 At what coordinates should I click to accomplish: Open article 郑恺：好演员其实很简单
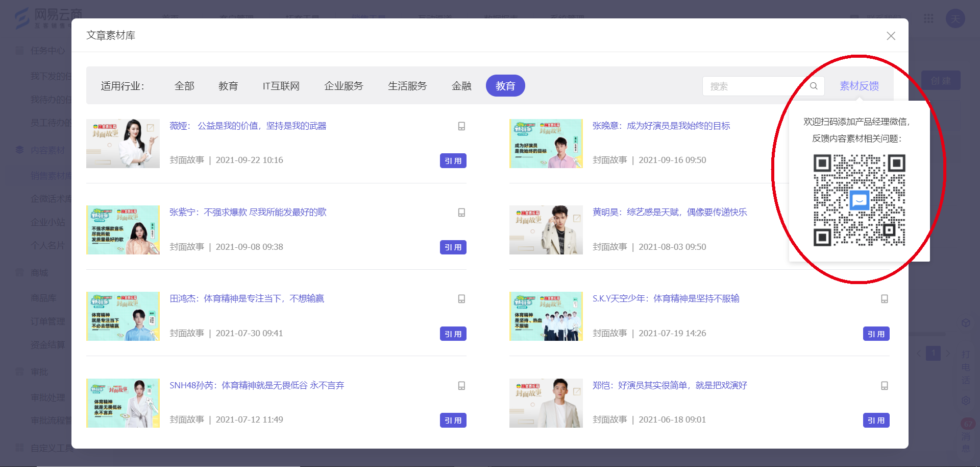670,385
